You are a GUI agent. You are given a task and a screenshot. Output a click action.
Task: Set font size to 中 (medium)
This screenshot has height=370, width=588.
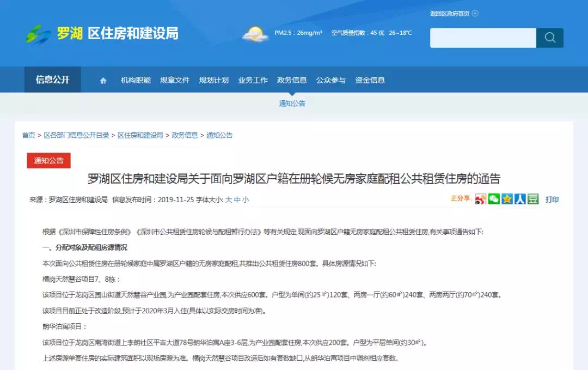tap(237, 200)
